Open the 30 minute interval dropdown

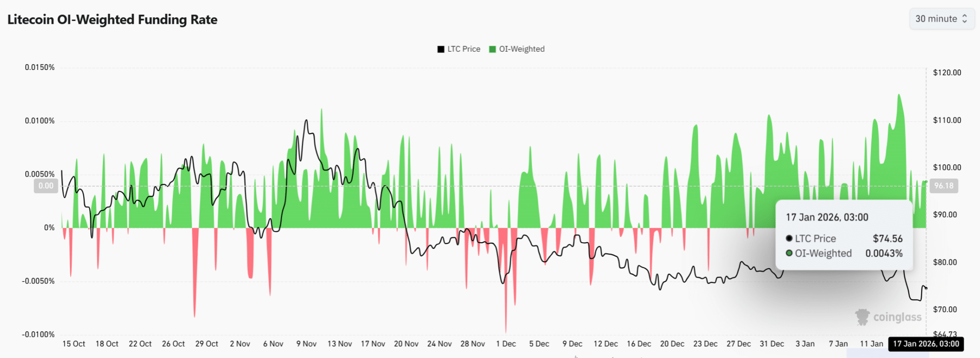pyautogui.click(x=936, y=19)
